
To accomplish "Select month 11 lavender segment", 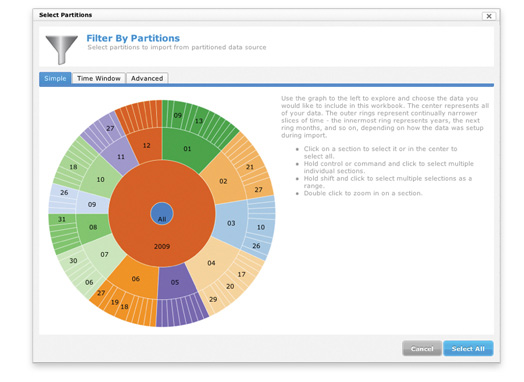I will click(x=121, y=156).
